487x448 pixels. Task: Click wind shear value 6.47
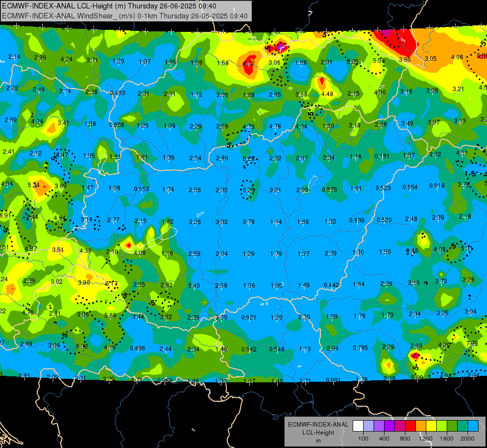coord(62,154)
